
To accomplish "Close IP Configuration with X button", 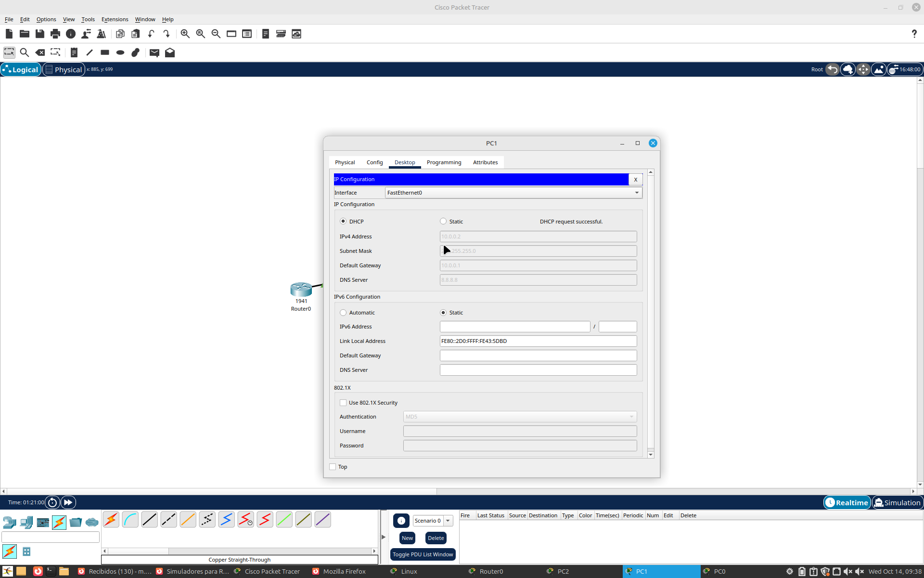I will click(x=635, y=179).
